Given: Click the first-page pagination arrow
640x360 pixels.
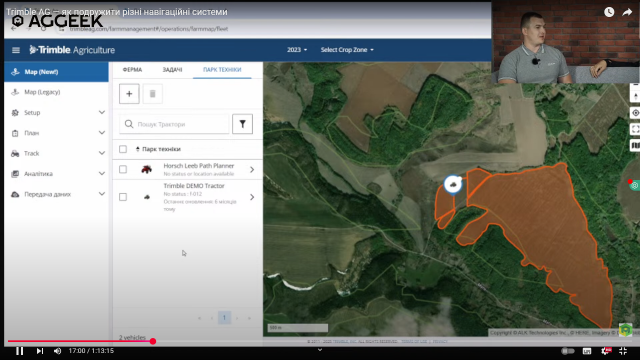Looking at the screenshot, I should pos(200,318).
